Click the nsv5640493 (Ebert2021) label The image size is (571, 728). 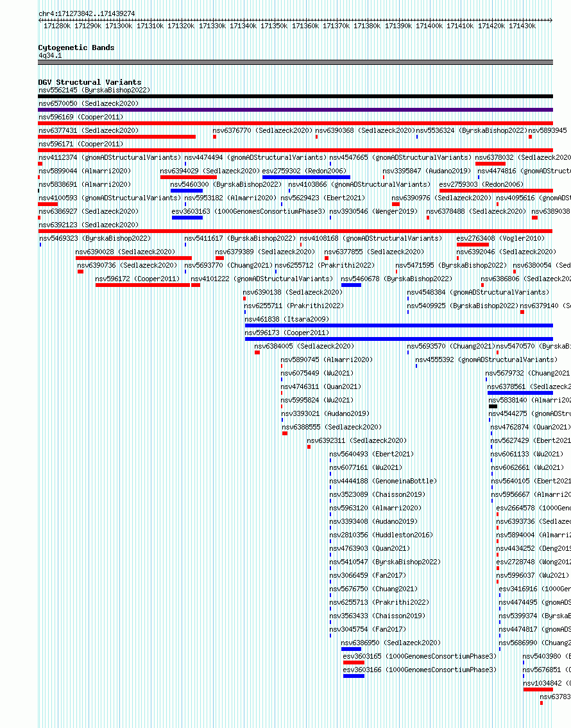pyautogui.click(x=371, y=454)
